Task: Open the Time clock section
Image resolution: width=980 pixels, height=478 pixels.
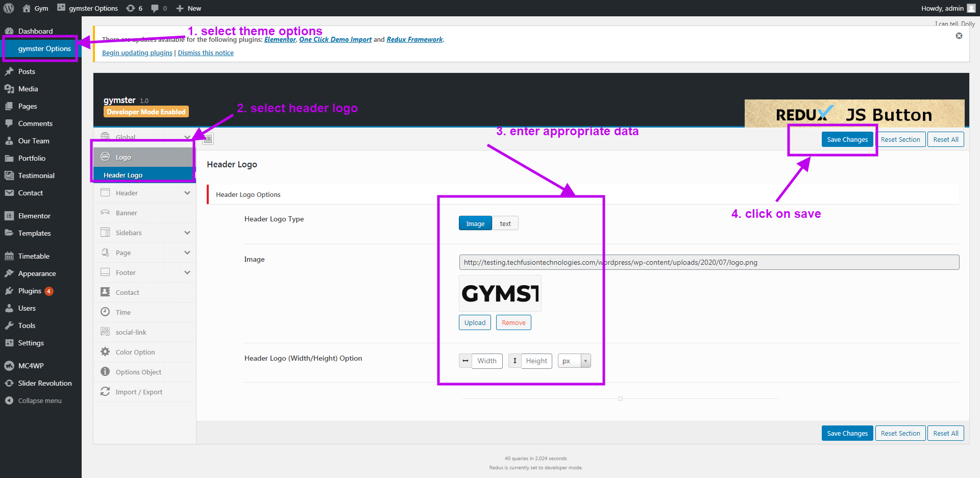Action: click(x=123, y=312)
